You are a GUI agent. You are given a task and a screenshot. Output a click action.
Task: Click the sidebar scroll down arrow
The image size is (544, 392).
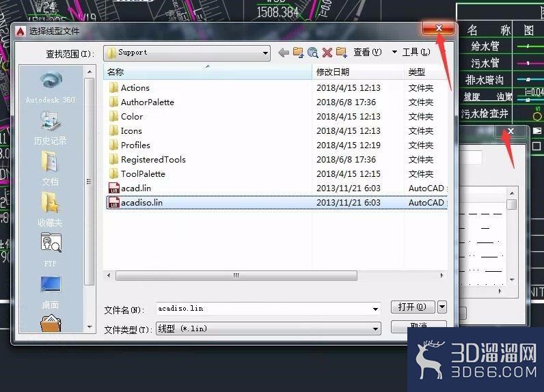coord(90,327)
